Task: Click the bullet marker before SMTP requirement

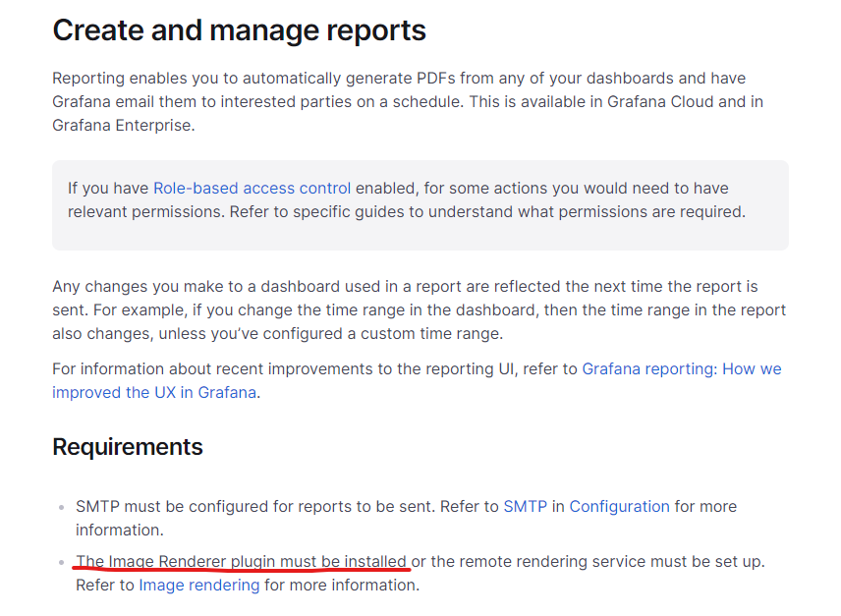Action: [61, 507]
